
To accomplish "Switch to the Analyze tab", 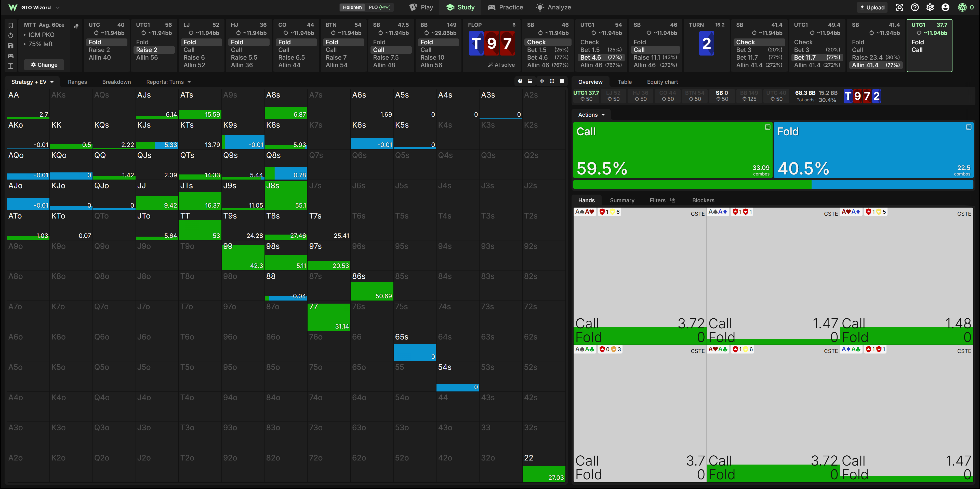I will [553, 7].
